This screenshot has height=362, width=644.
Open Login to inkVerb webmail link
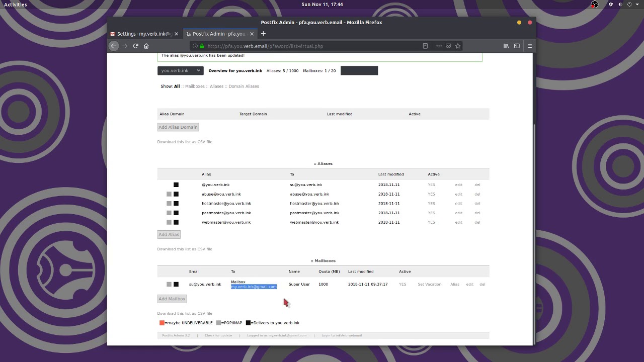tap(342, 335)
